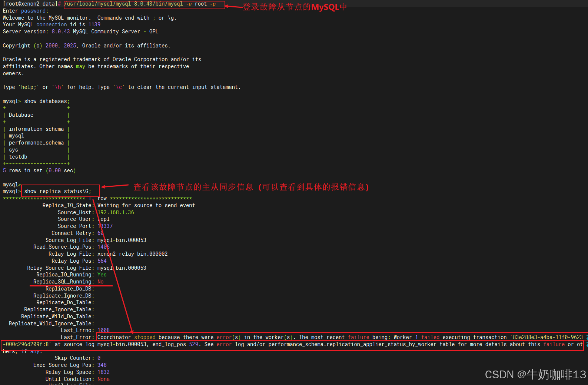
Task: Select the Connect_Retry label
Action: pyautogui.click(x=73, y=233)
